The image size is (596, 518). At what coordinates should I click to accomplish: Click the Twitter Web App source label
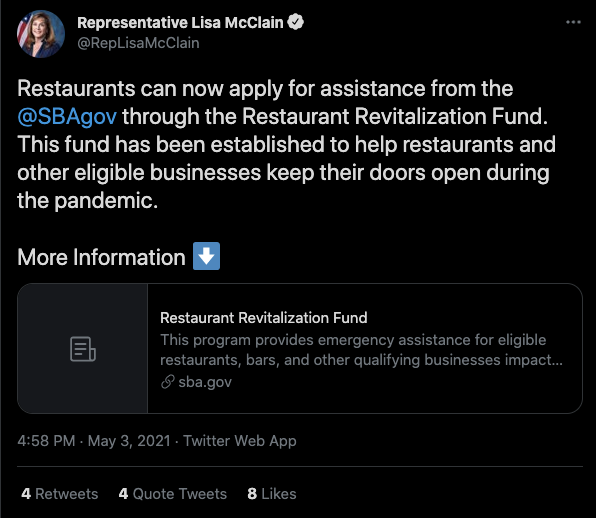point(240,441)
